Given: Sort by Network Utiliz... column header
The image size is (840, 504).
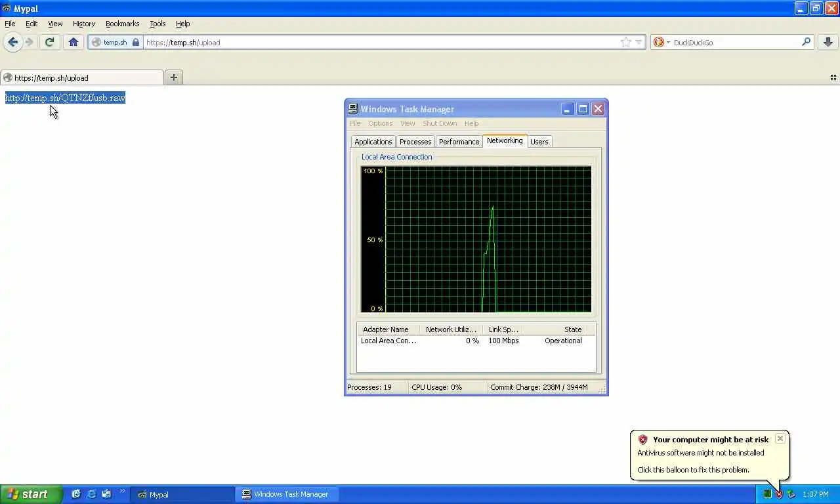Looking at the screenshot, I should point(451,329).
